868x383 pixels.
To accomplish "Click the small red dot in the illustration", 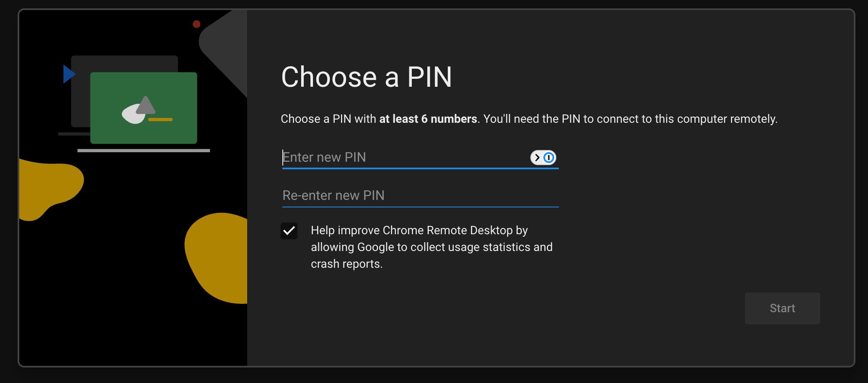I will [x=196, y=24].
